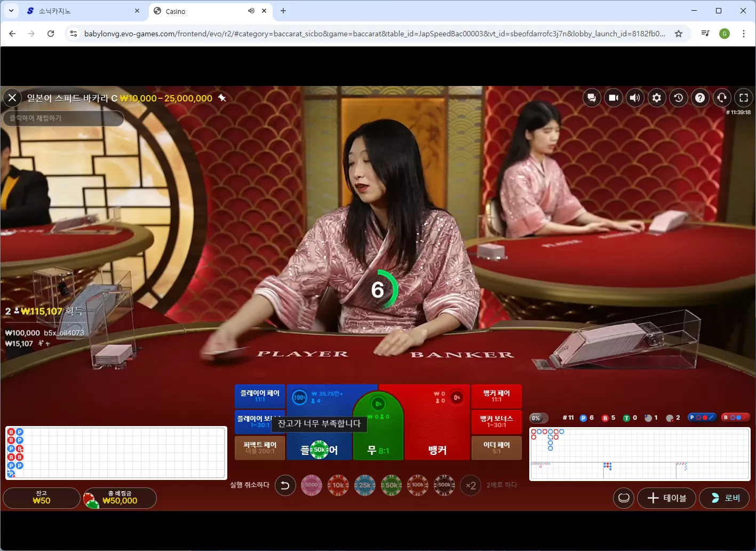Mute the game sound speaker icon

(x=635, y=98)
